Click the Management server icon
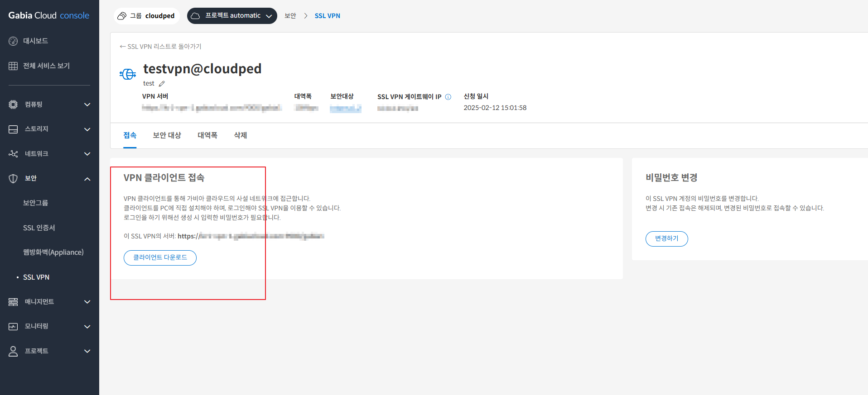The height and width of the screenshot is (395, 868). tap(13, 302)
